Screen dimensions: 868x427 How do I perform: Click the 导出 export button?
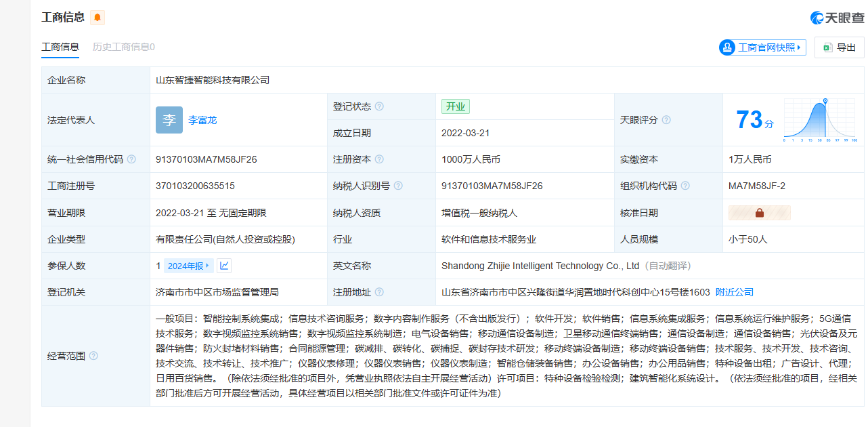(x=840, y=47)
